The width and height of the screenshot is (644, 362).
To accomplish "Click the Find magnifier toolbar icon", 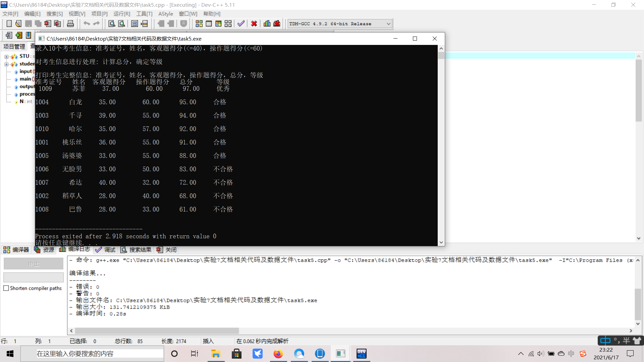I will pyautogui.click(x=112, y=24).
